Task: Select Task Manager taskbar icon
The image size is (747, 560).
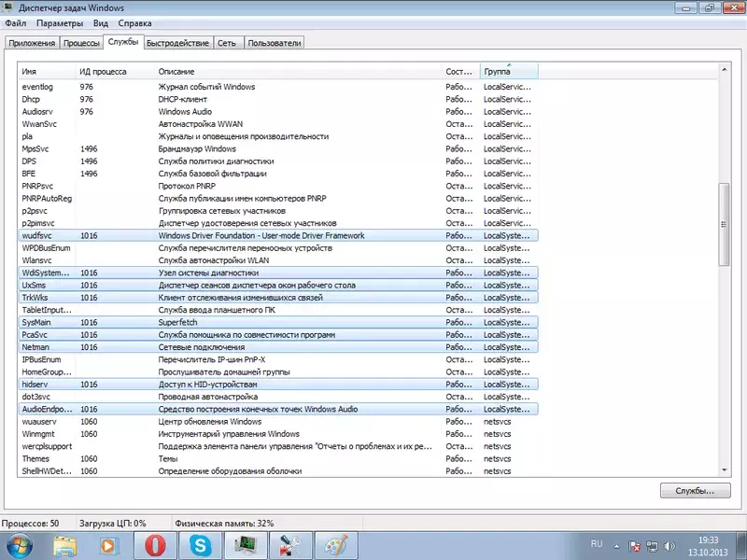Action: point(245,546)
